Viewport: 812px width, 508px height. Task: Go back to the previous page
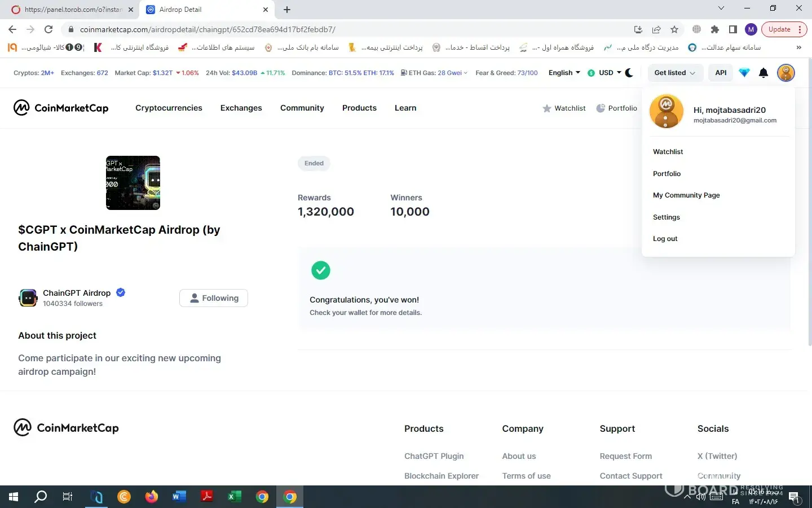tap(12, 29)
